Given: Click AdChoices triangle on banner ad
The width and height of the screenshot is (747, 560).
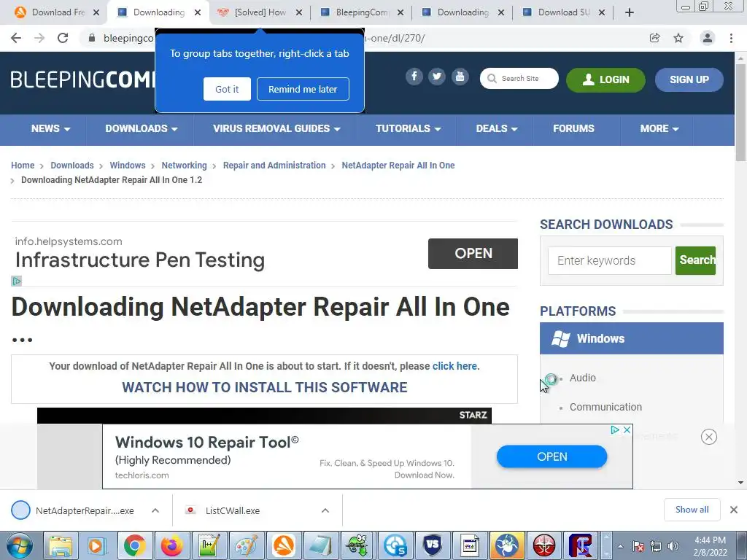Looking at the screenshot, I should pyautogui.click(x=615, y=429).
